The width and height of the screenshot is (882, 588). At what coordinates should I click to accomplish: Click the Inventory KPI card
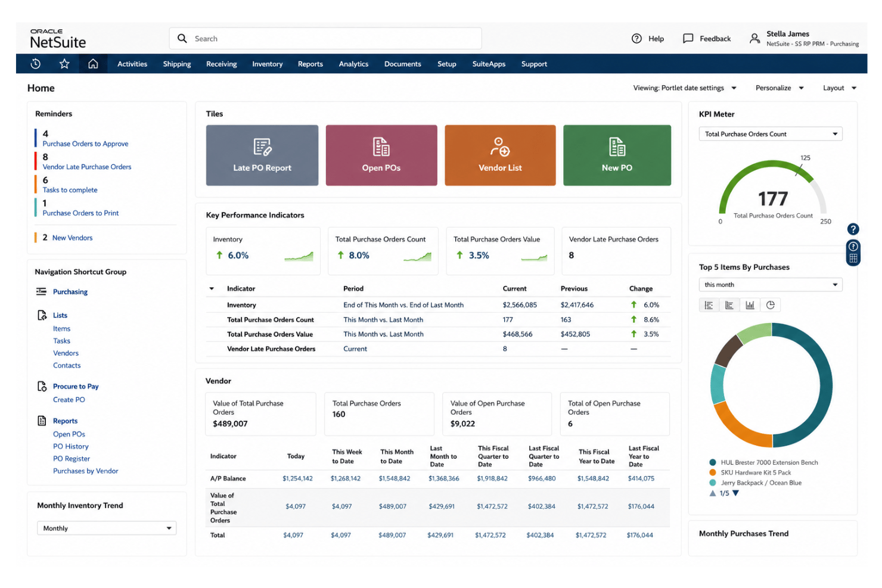(x=263, y=251)
